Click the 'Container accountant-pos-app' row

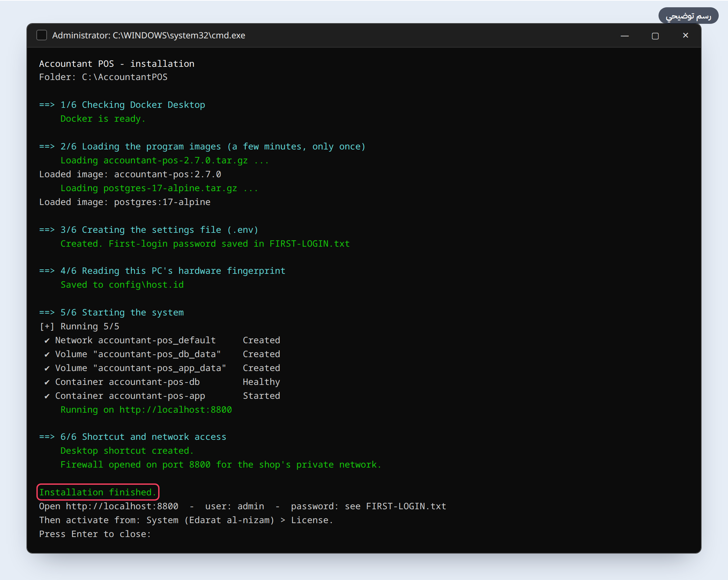(x=162, y=396)
